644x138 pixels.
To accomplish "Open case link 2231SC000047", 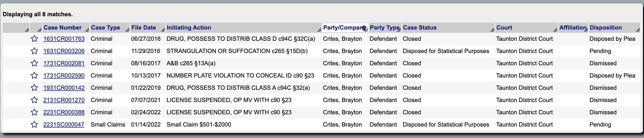I will [x=64, y=125].
